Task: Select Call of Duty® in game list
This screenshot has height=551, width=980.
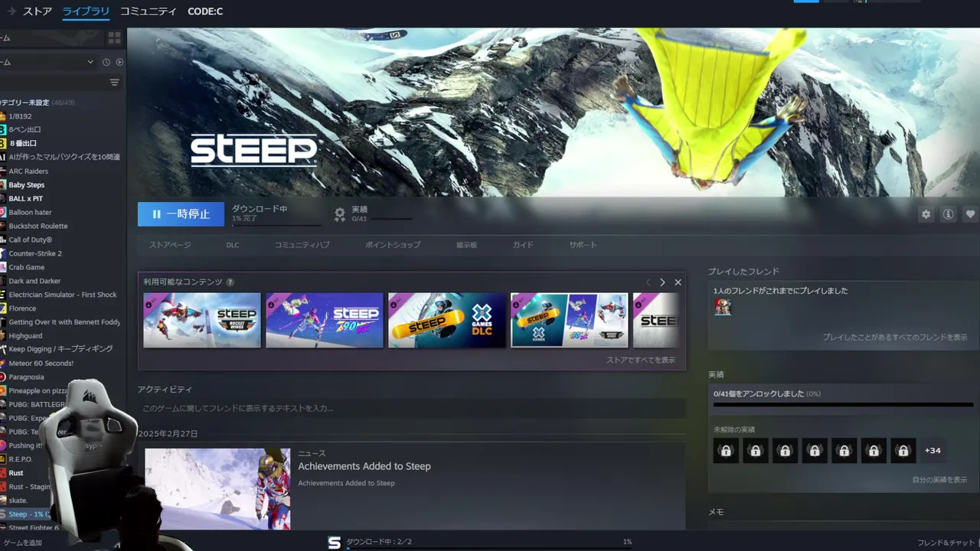Action: [31, 240]
